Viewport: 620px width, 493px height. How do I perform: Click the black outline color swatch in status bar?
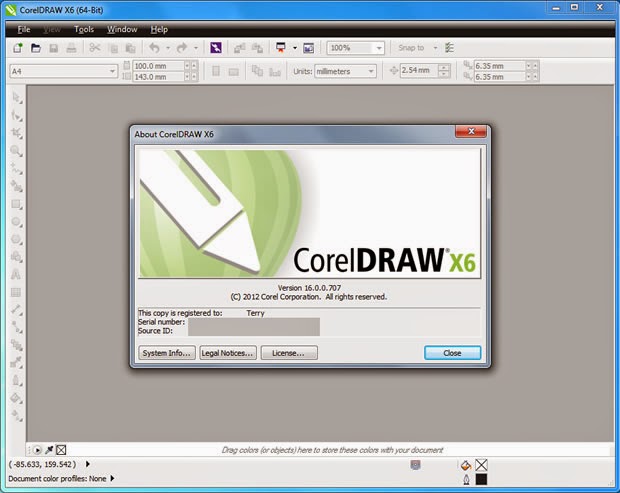[481, 480]
